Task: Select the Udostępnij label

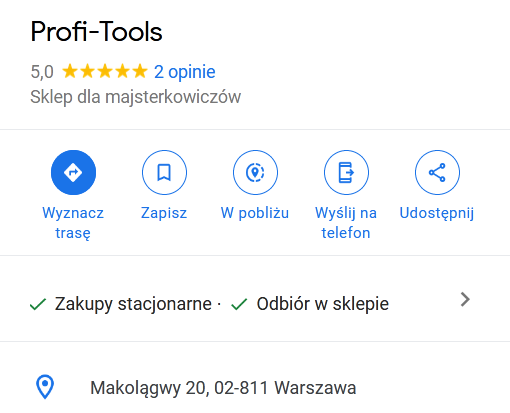Action: [437, 213]
